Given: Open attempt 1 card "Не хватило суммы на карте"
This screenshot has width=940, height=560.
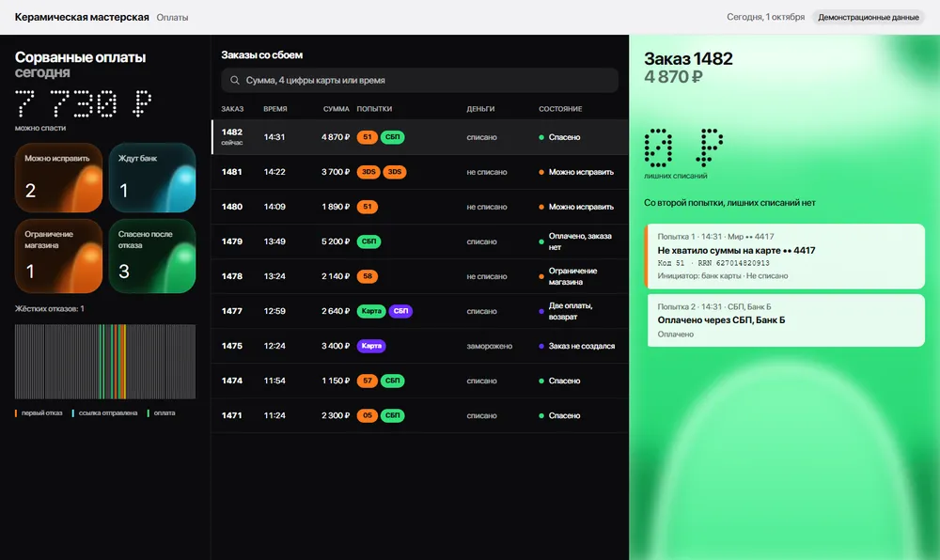Looking at the screenshot, I should 785,256.
